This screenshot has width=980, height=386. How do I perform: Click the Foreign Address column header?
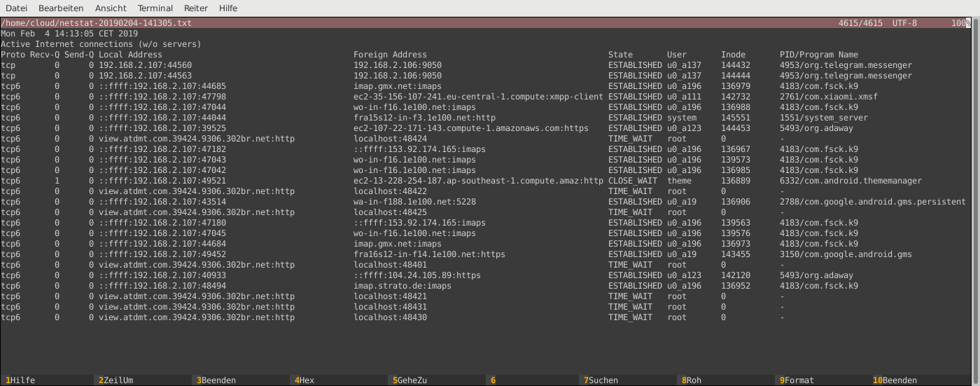pyautogui.click(x=390, y=55)
